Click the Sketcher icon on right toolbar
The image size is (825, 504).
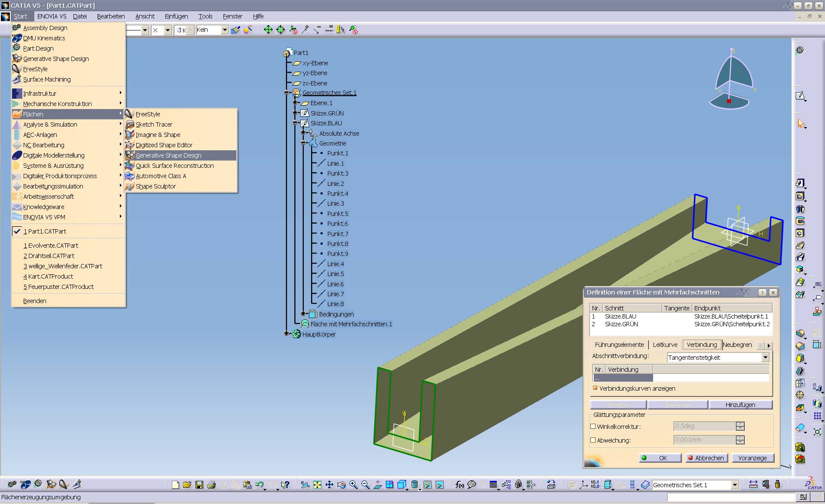pos(800,96)
